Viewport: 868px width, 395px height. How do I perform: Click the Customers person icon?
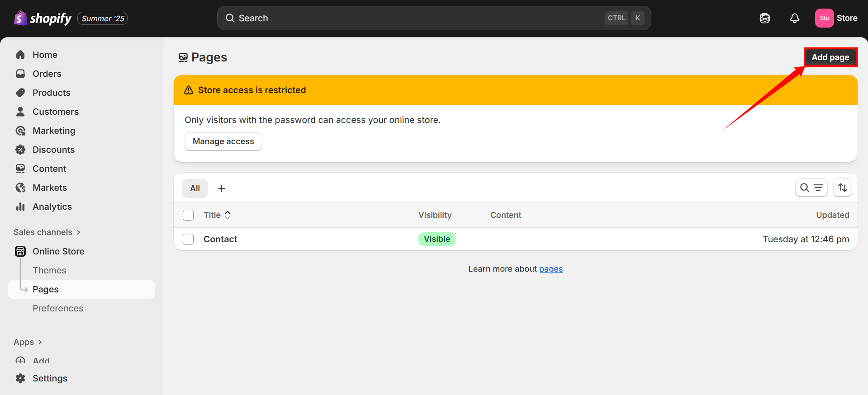click(20, 112)
